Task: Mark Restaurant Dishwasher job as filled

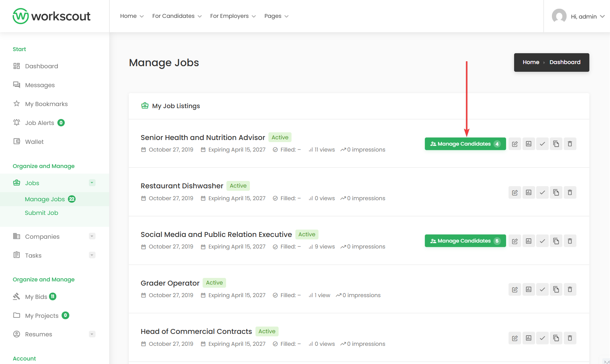Action: point(542,192)
